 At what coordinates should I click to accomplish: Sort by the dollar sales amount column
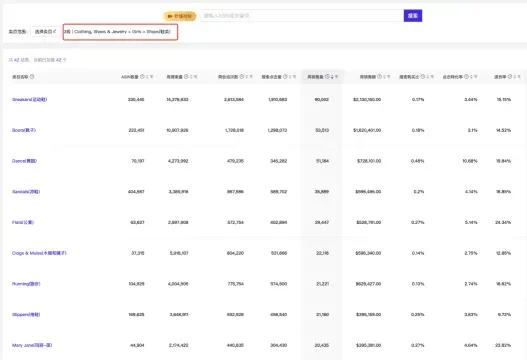pos(384,77)
